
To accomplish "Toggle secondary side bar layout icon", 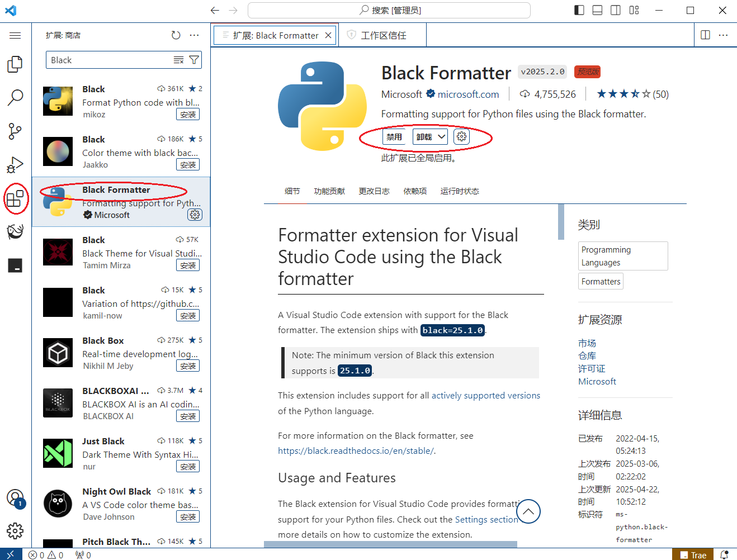I will coord(616,10).
